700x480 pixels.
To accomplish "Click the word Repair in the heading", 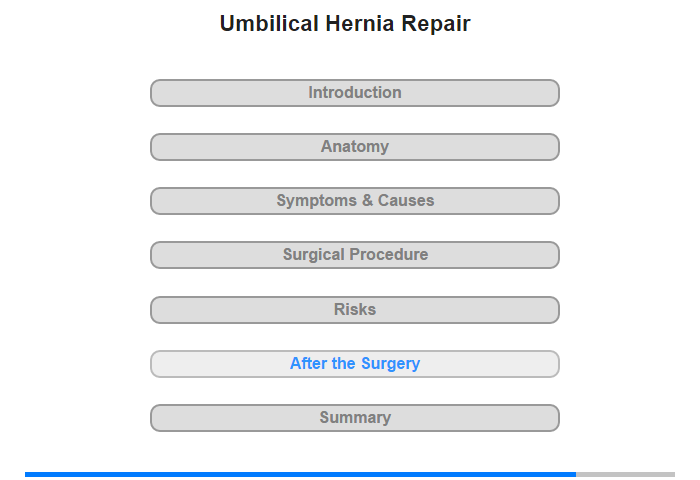I will click(436, 24).
